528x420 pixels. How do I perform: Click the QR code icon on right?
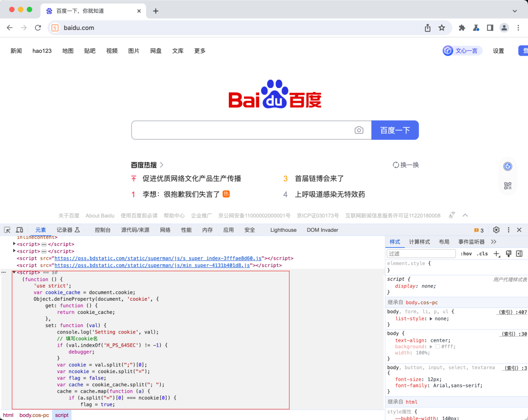click(508, 186)
